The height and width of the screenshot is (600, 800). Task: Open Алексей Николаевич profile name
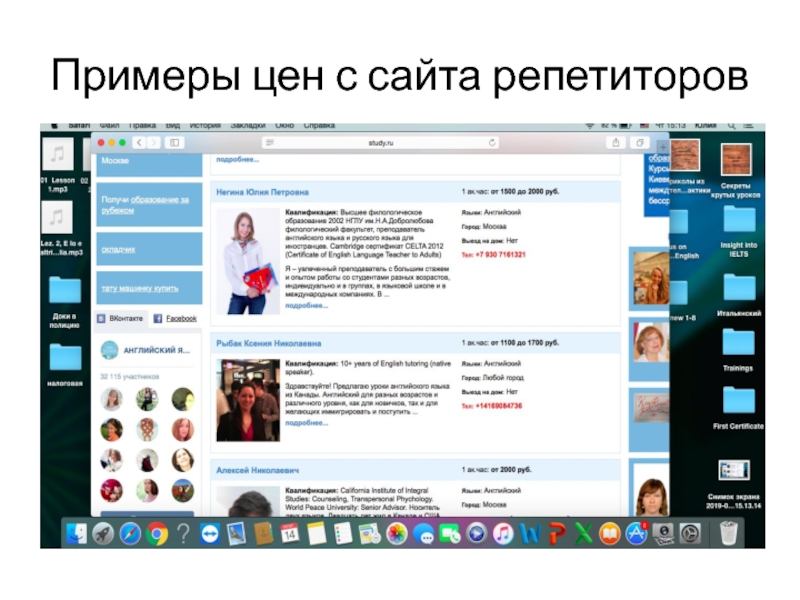258,470
